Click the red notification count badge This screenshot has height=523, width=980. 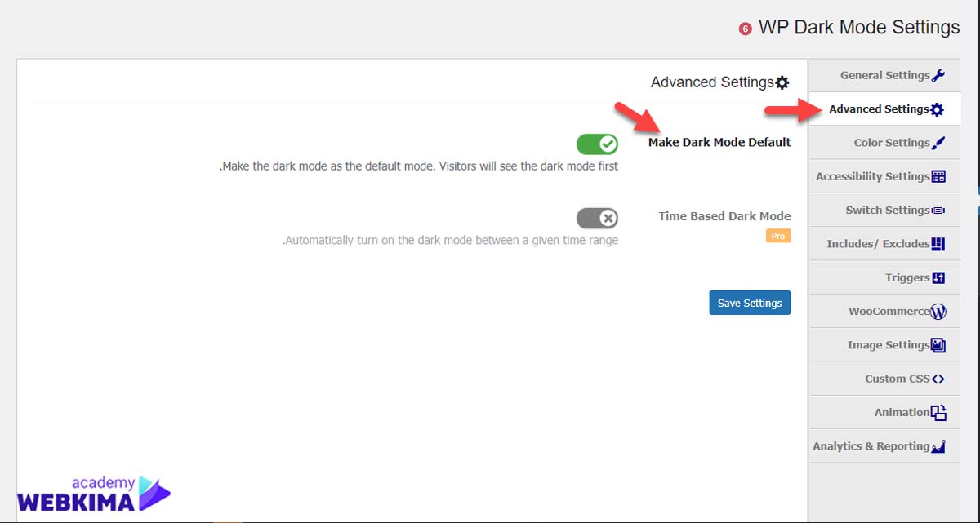(745, 29)
